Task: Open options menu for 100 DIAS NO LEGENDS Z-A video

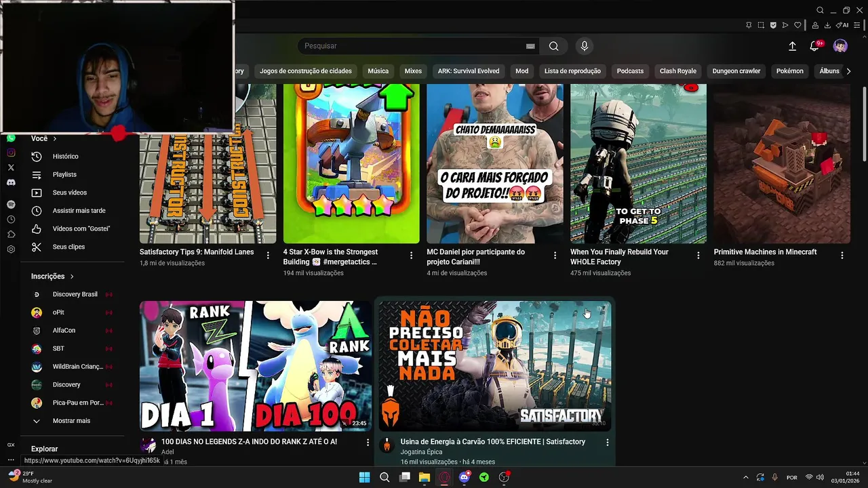Action: pos(368,442)
